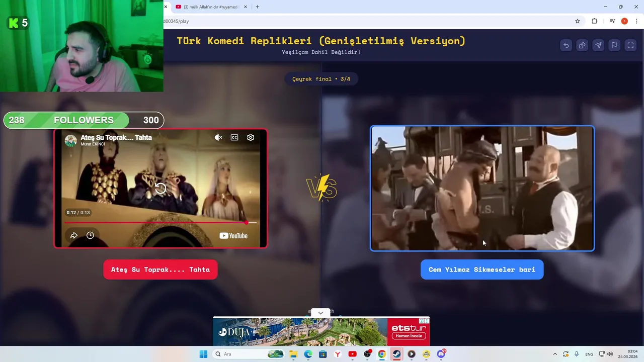Click the right contestant video thumbnail
Viewport: 644px width, 362px height.
click(x=482, y=188)
